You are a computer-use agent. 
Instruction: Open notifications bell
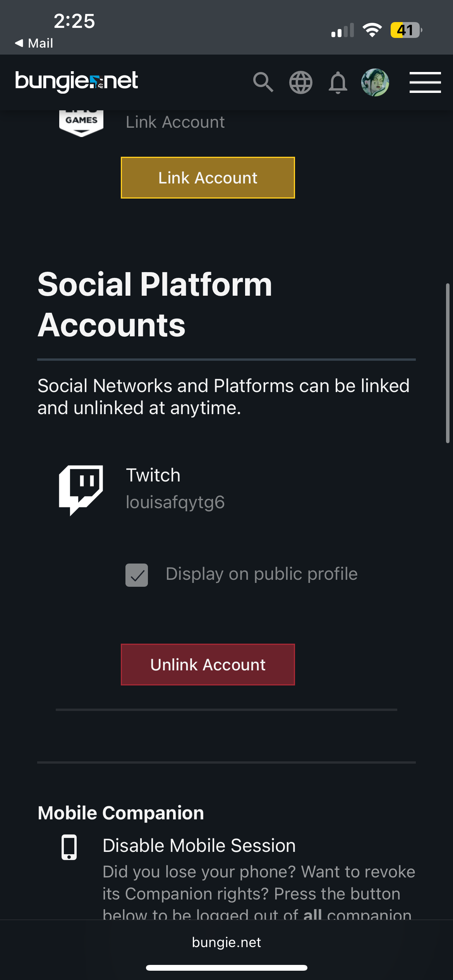coord(338,82)
